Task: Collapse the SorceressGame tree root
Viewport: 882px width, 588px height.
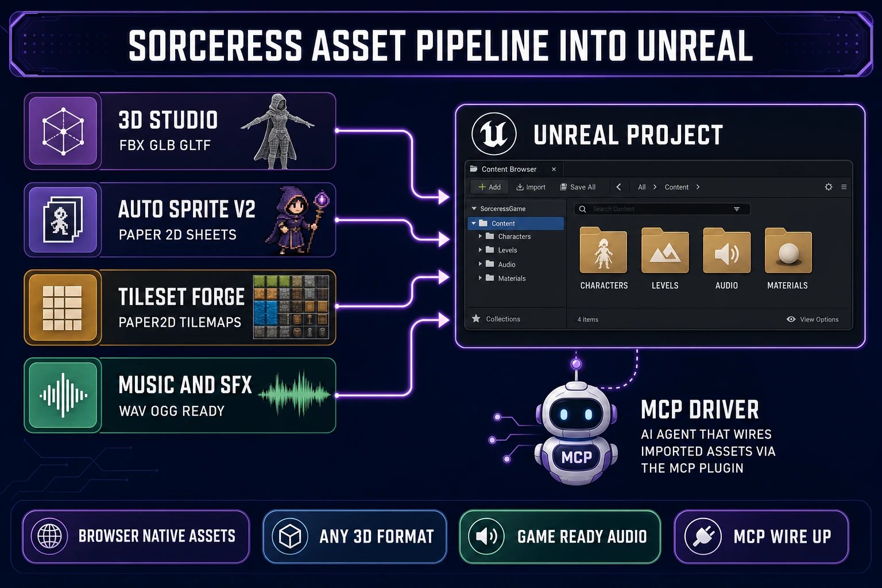Action: click(x=474, y=209)
